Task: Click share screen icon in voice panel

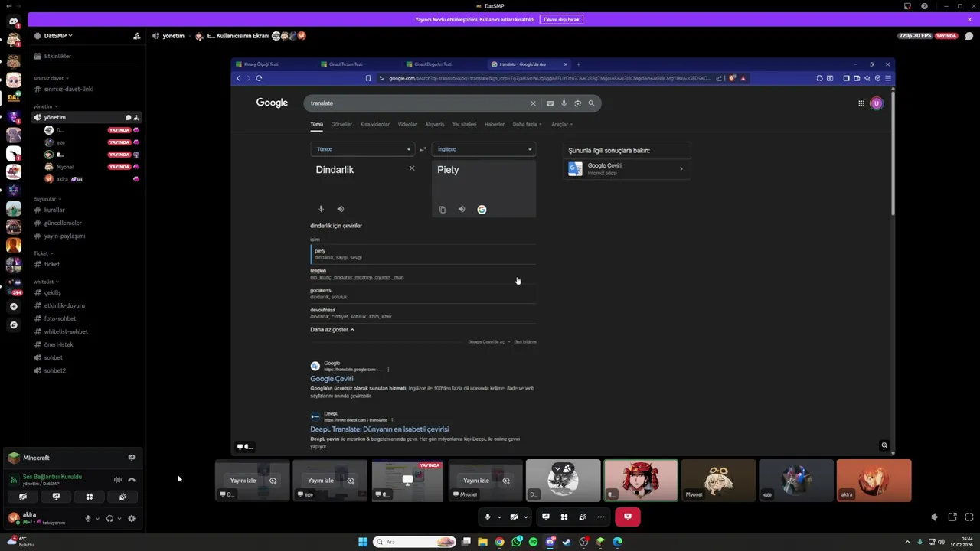Action: [56, 497]
